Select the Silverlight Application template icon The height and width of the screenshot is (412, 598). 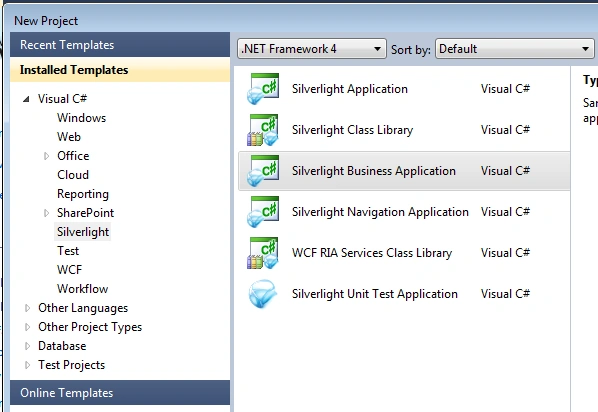click(263, 89)
